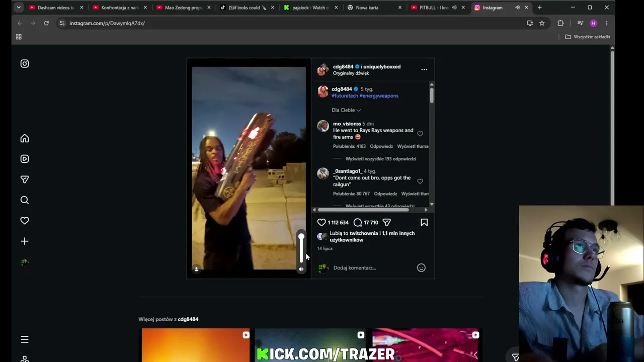Like the post with the heart icon

pyautogui.click(x=321, y=222)
